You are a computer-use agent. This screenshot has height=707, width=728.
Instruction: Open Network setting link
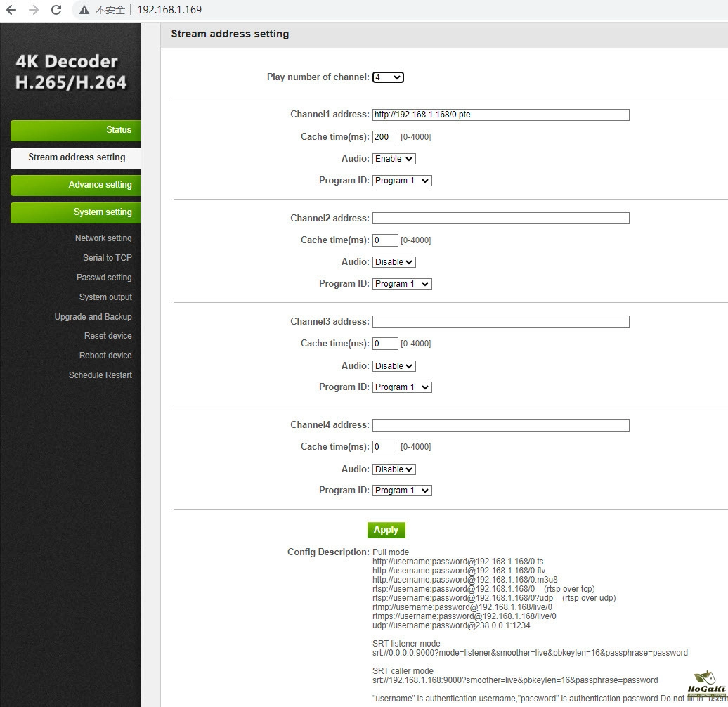(x=103, y=238)
